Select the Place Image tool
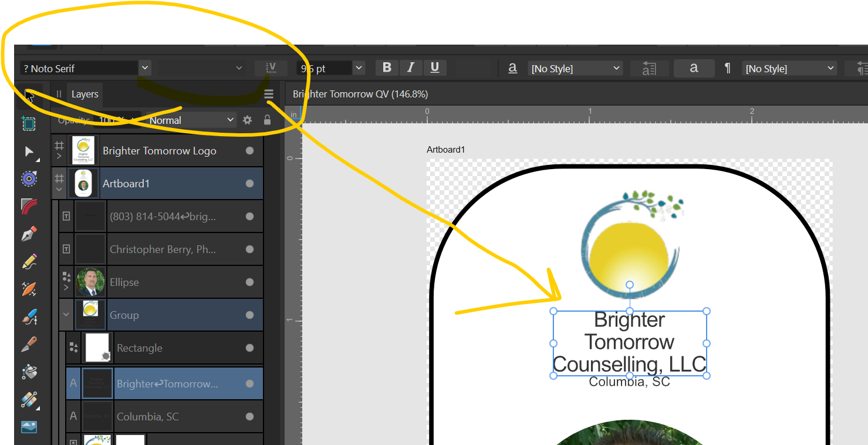 coord(29,427)
